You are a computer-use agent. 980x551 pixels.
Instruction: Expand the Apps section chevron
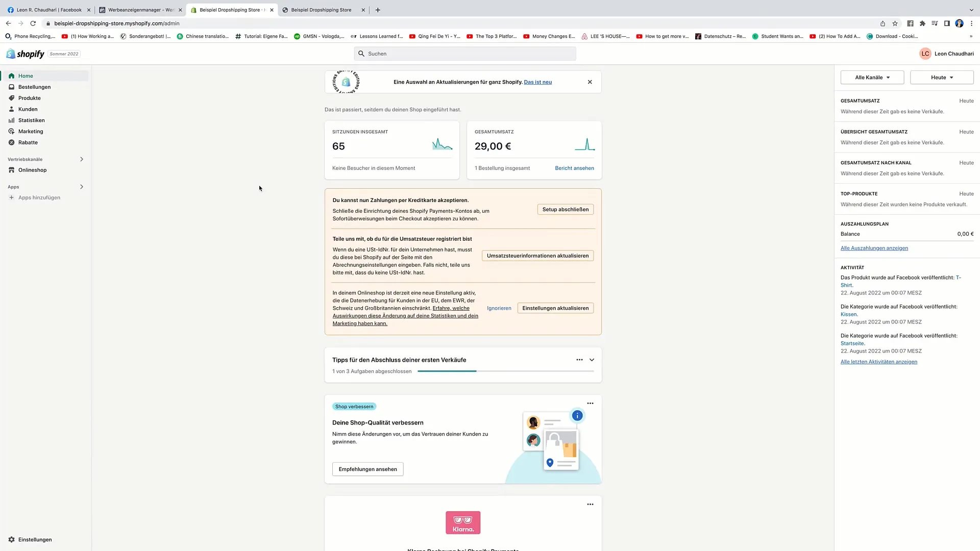82,187
